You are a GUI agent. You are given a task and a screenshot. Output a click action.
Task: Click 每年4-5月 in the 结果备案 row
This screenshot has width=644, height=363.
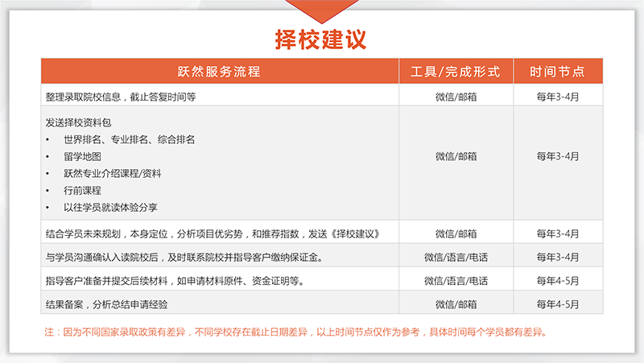click(x=557, y=304)
